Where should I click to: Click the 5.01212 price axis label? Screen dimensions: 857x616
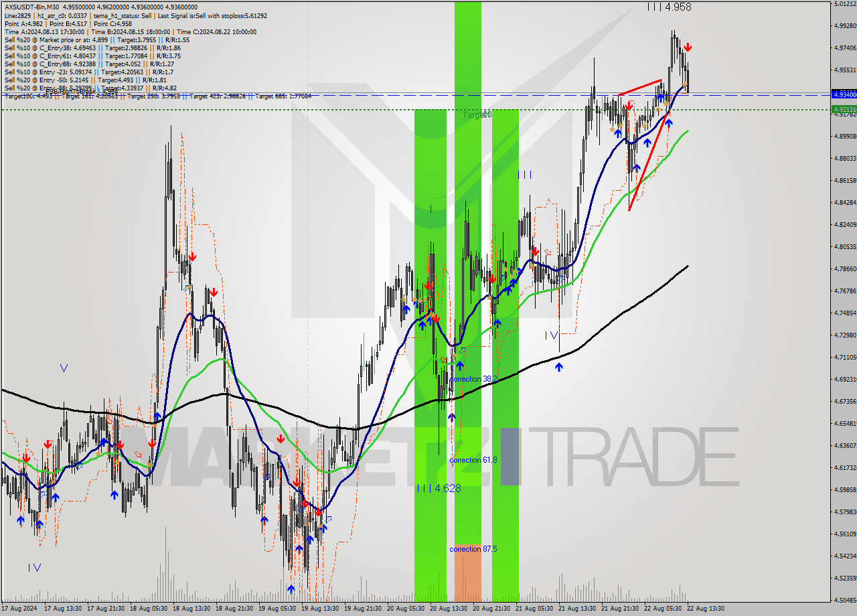(845, 4)
